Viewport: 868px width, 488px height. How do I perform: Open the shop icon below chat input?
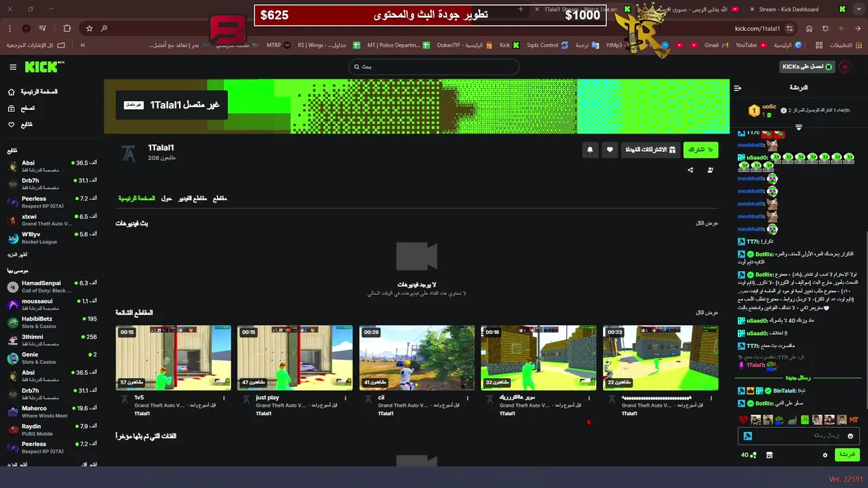pos(770,455)
